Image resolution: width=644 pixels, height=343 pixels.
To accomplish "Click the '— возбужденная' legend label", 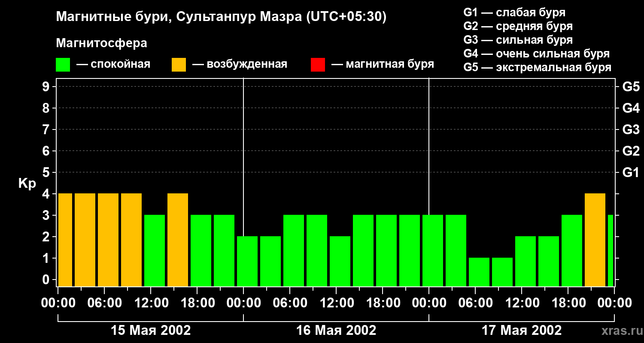I will pos(240,64).
